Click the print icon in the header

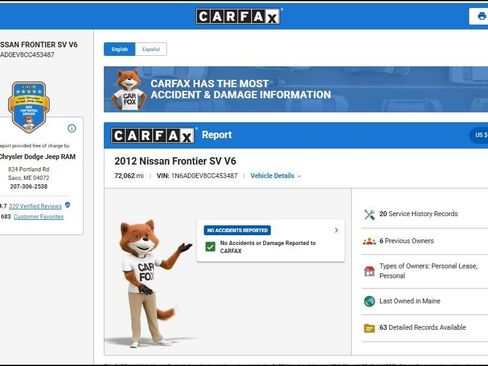coord(481,16)
